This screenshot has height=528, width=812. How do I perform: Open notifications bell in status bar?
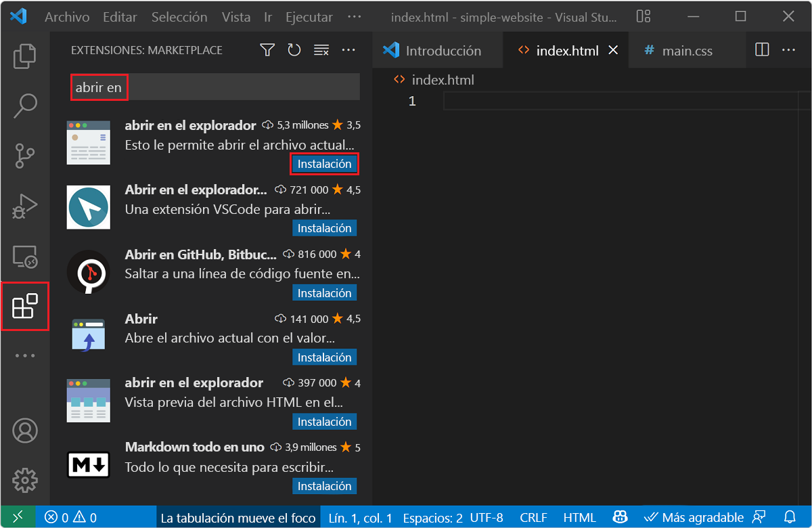(x=790, y=518)
